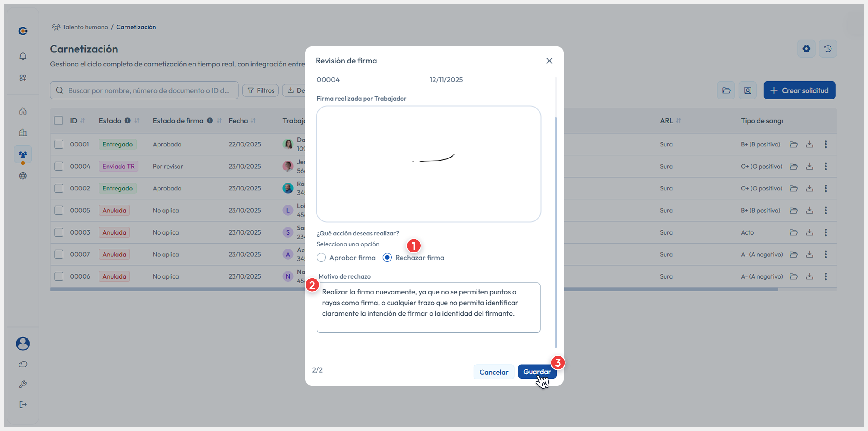Choose the Aprobar firma option
The image size is (868, 431).
tap(321, 258)
